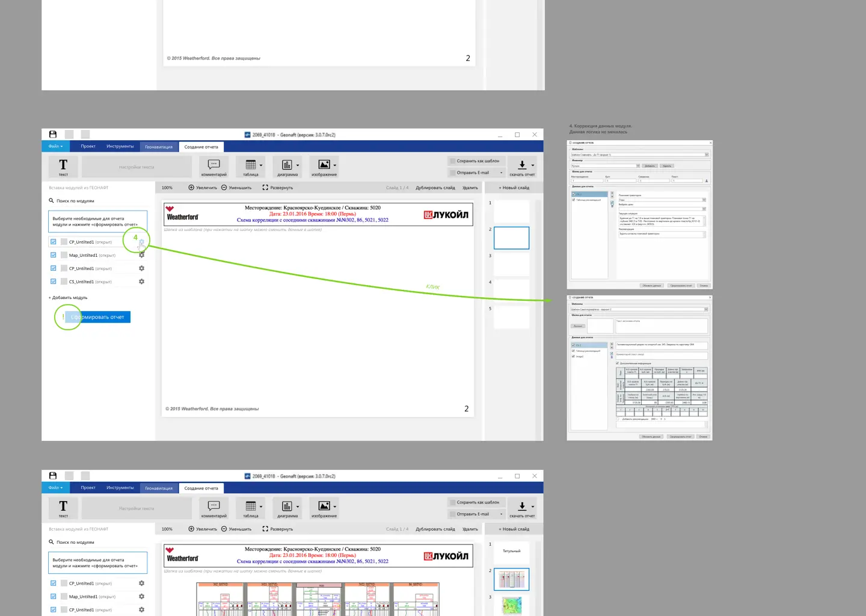Open gear for Map_Untilted1 in bottom window

[142, 596]
